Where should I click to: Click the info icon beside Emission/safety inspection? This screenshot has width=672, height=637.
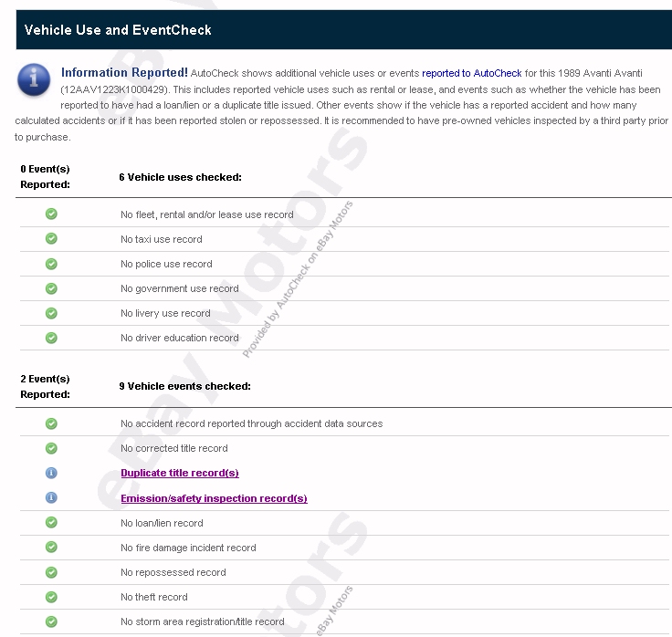click(51, 498)
